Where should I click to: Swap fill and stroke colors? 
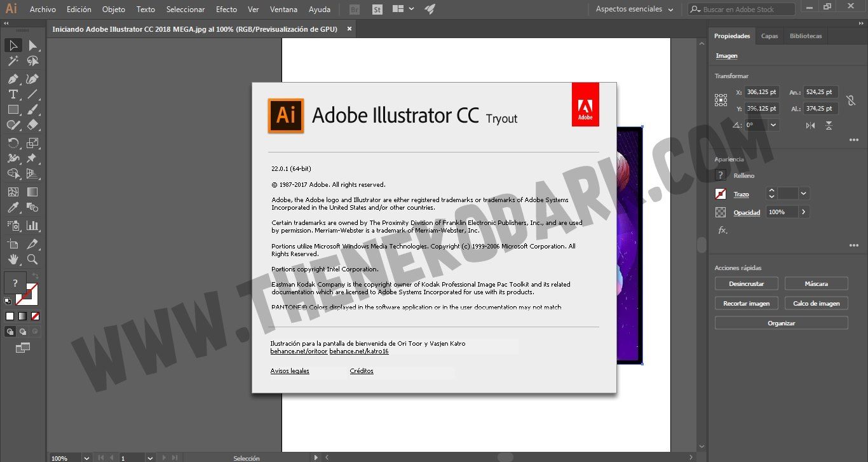[x=36, y=276]
